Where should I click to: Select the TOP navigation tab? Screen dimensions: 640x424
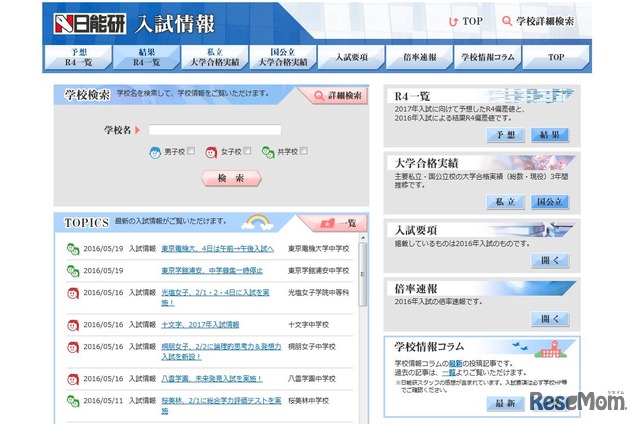pyautogui.click(x=556, y=57)
